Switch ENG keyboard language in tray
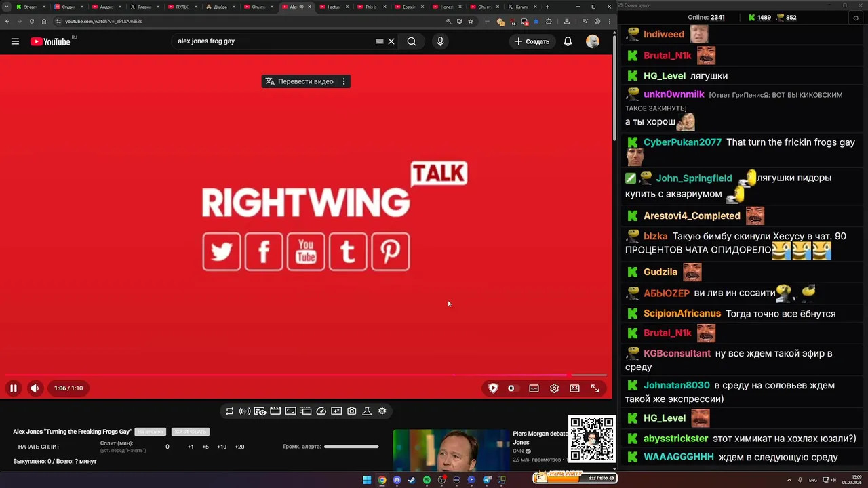Screen dimensions: 868x488 click(x=813, y=480)
